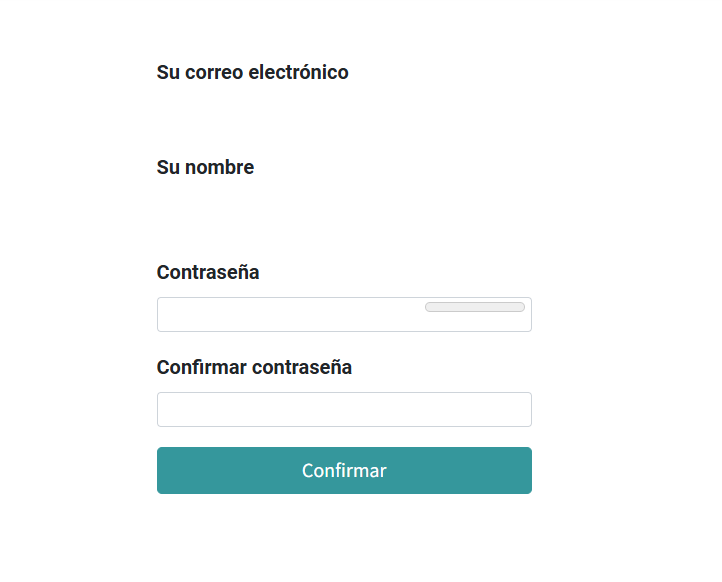The width and height of the screenshot is (722, 582).
Task: Click the "Su correo electrónico" label
Action: click(x=253, y=72)
